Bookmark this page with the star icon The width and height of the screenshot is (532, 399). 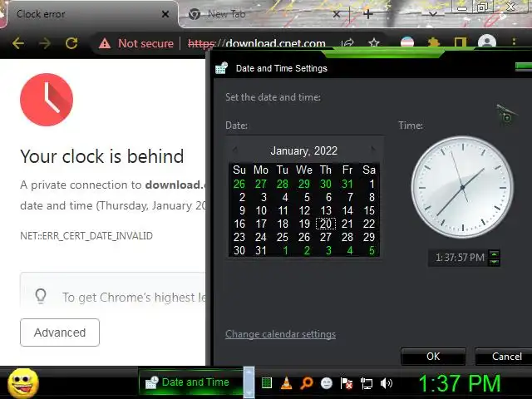click(x=374, y=43)
